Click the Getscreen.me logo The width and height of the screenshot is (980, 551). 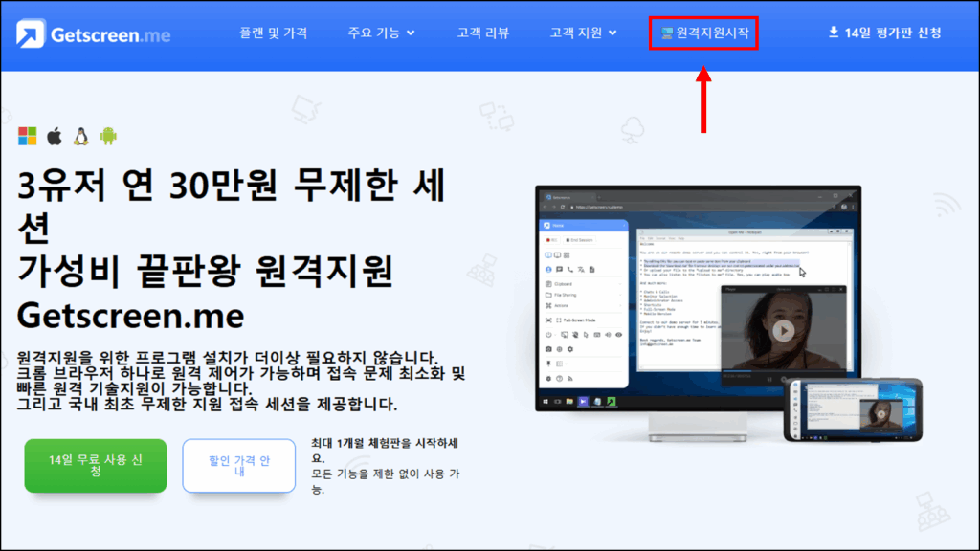click(94, 33)
